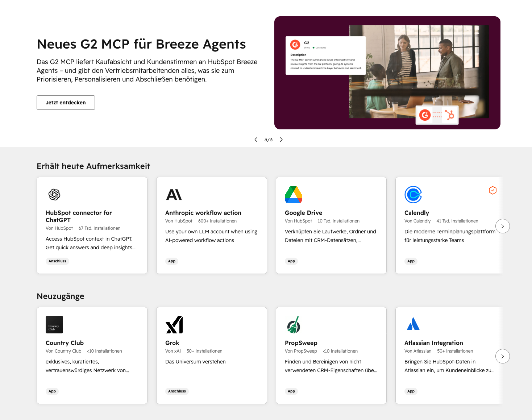Show more apps in Erhält heute Aufmerksamkeit
This screenshot has width=532, height=420.
tap(503, 226)
